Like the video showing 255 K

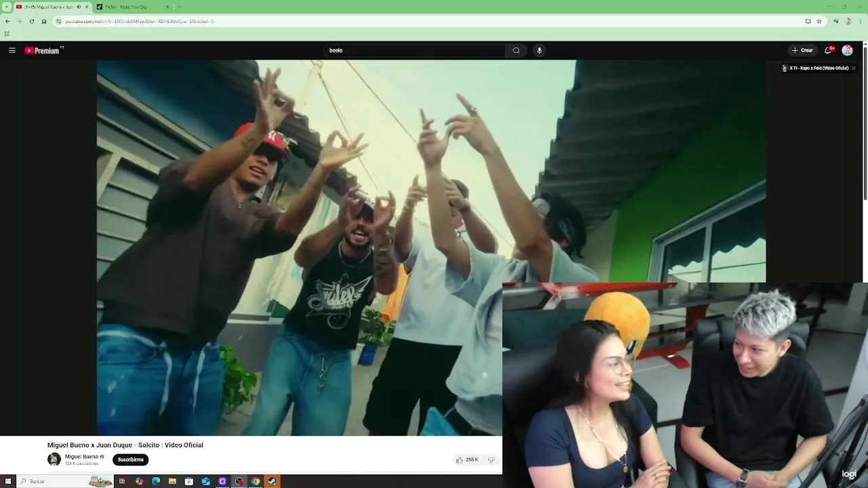[467, 460]
